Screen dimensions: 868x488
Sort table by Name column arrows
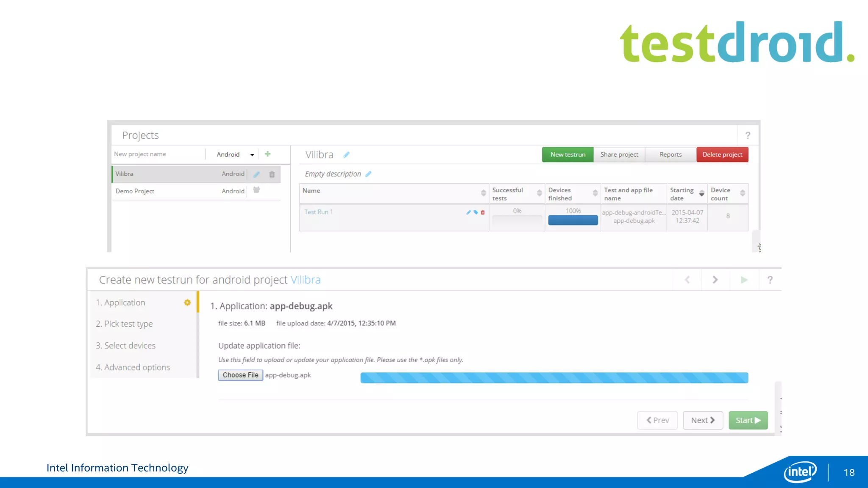(483, 193)
